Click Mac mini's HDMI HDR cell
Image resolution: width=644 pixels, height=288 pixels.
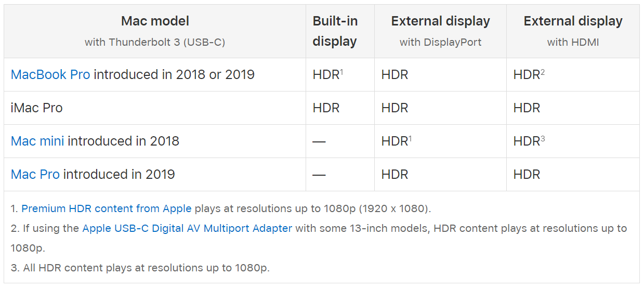pyautogui.click(x=528, y=141)
